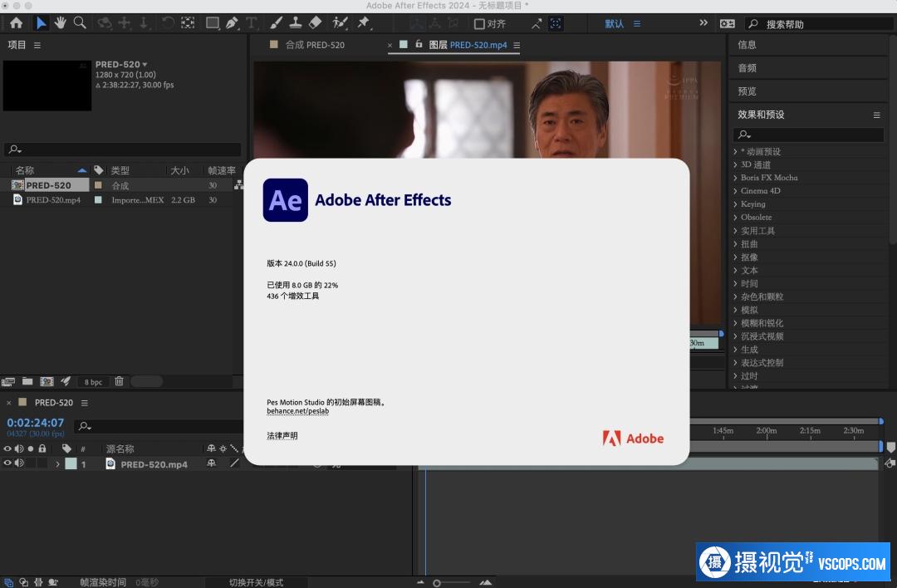Select PRED-520.mp4 footage in project list
Screen dimensions: 897x588
53,200
